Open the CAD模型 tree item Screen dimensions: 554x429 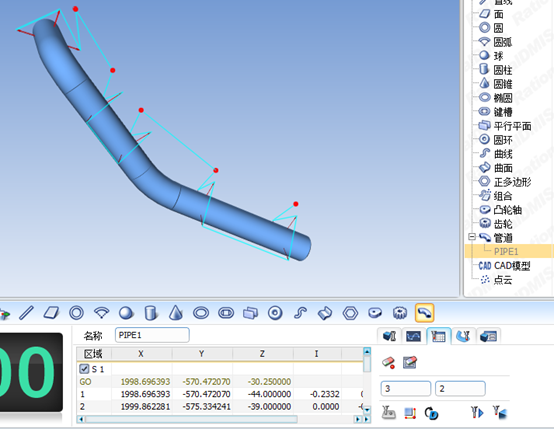pos(504,266)
